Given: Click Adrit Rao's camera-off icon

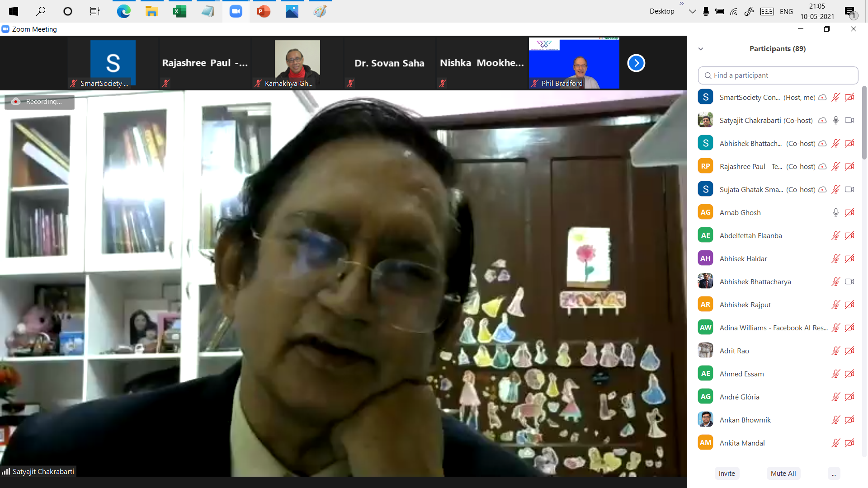Looking at the screenshot, I should click(849, 351).
